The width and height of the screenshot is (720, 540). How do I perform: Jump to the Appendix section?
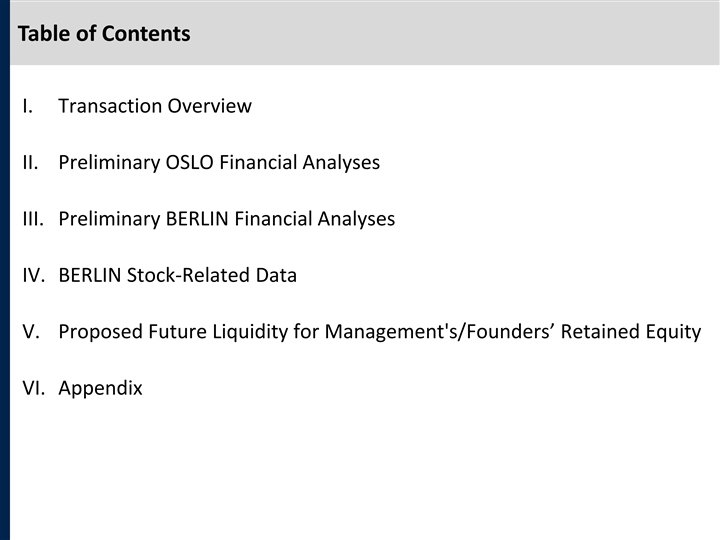(x=100, y=388)
